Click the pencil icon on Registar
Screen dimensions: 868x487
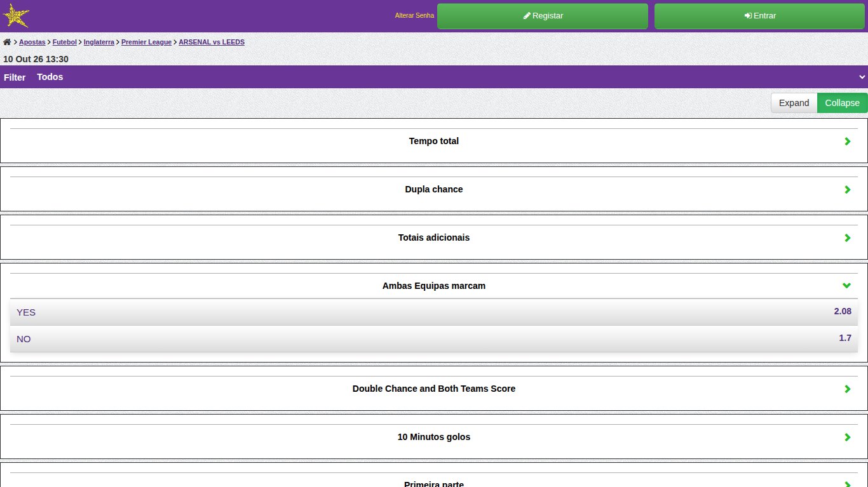(x=527, y=16)
